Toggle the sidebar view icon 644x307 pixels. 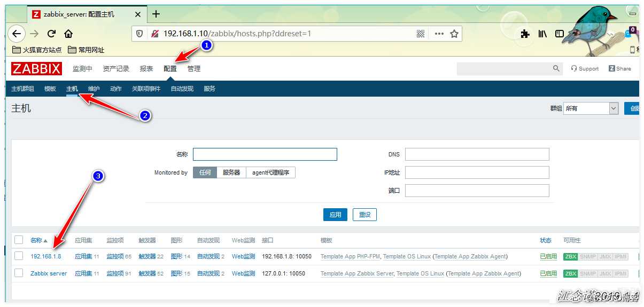point(560,34)
